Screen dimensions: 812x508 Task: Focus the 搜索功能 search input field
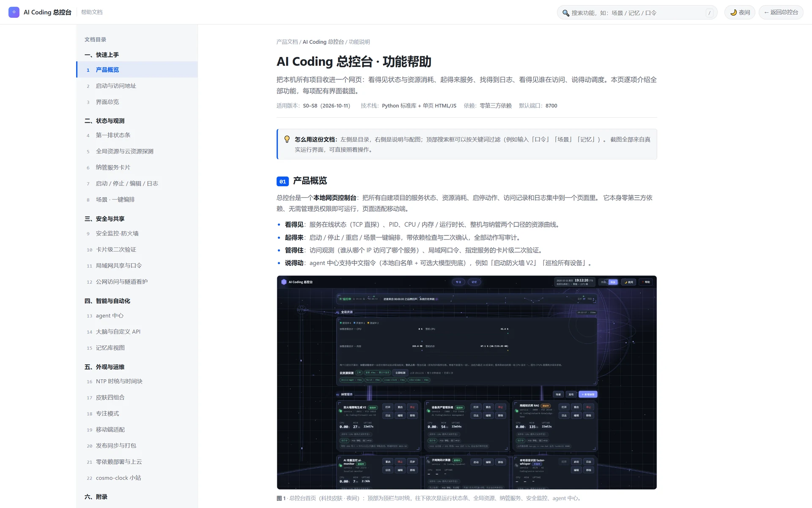click(637, 13)
